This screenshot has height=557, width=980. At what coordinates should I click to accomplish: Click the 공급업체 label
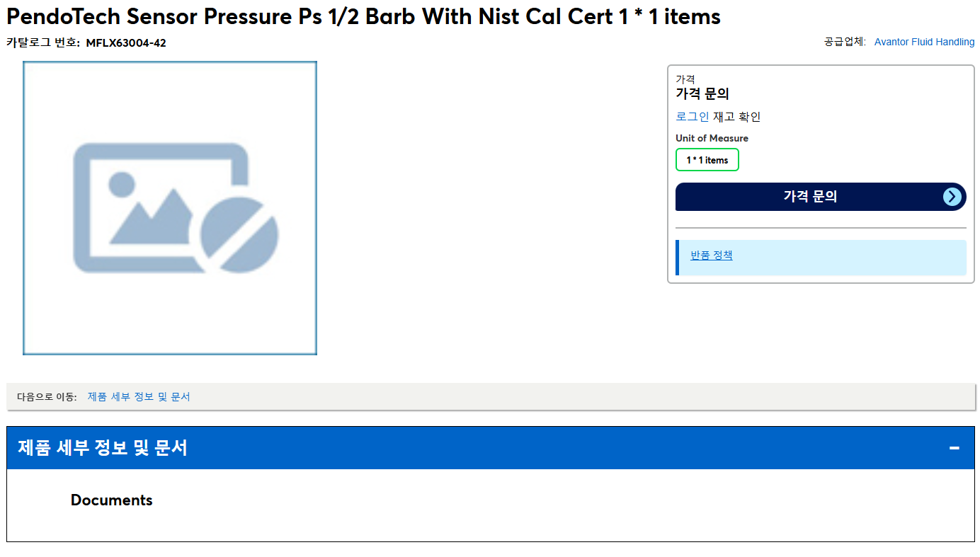click(845, 42)
